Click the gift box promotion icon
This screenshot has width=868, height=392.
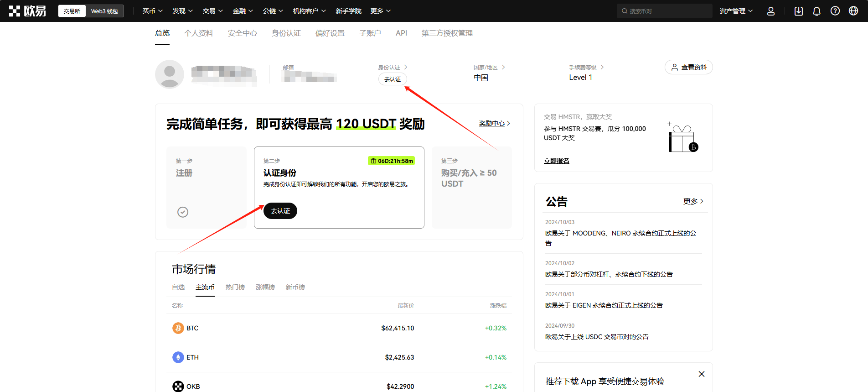pos(682,138)
